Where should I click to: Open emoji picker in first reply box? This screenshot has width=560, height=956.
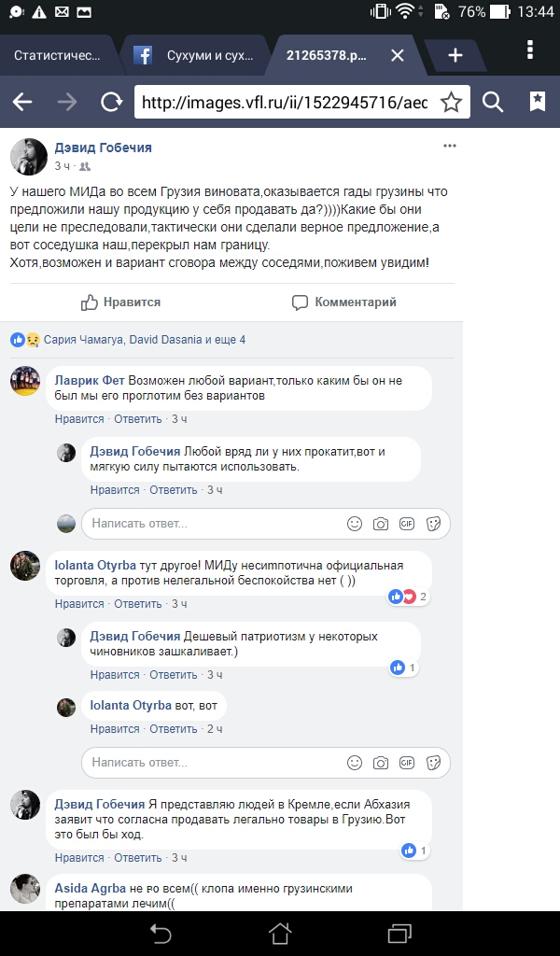[x=355, y=524]
